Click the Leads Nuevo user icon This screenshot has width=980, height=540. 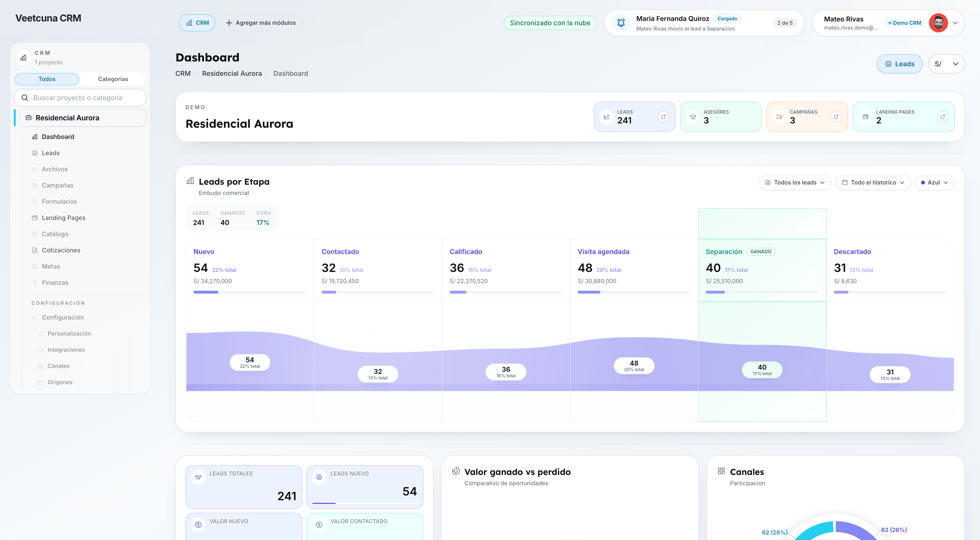tap(319, 477)
